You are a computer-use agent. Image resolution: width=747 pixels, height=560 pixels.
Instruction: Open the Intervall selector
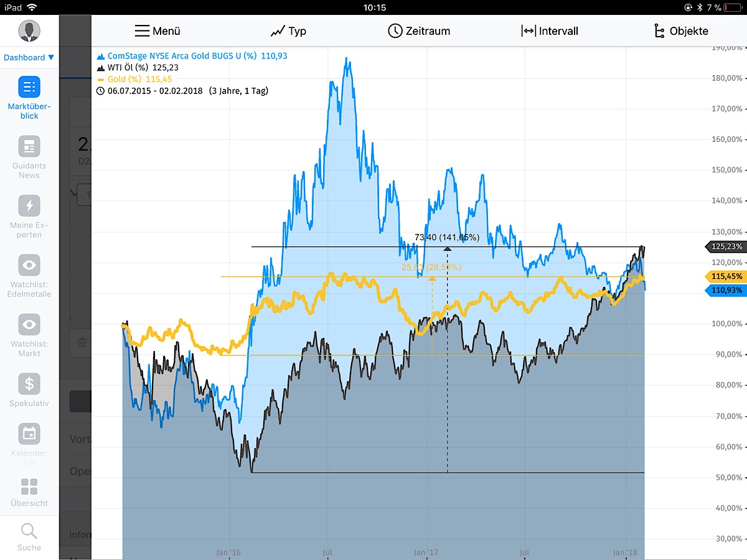550,30
